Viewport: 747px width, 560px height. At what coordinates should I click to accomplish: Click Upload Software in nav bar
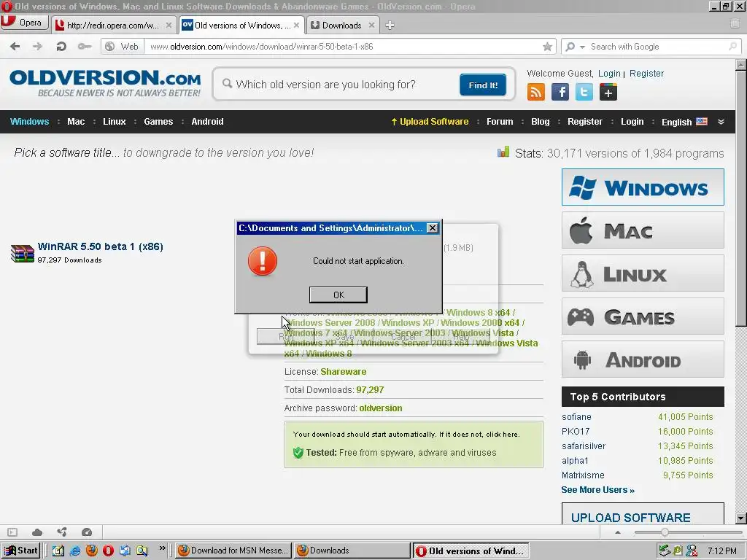tap(430, 122)
